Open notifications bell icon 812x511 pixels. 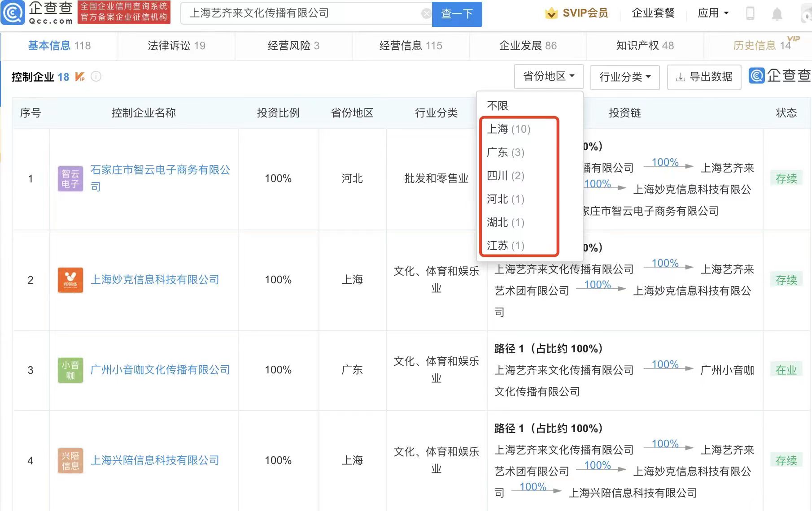[777, 14]
